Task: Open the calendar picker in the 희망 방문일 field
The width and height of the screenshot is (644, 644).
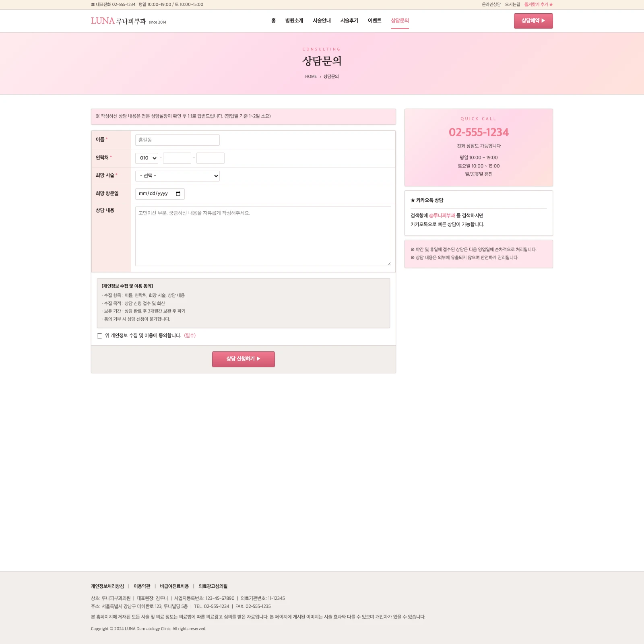Action: click(178, 194)
